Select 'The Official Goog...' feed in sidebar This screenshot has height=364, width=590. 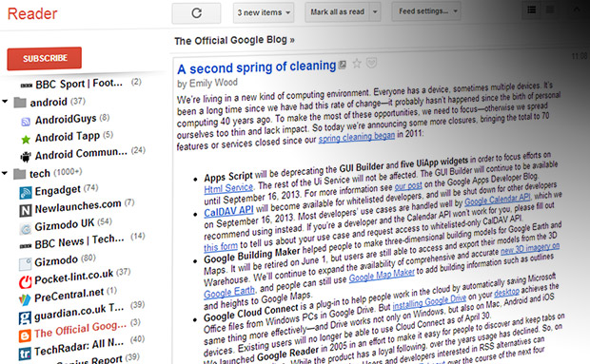(80, 330)
